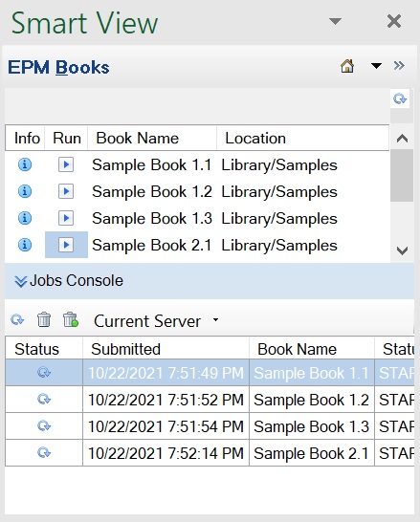Open info for Sample Book 1.2
Screen dimensions: 420x522
click(25, 191)
